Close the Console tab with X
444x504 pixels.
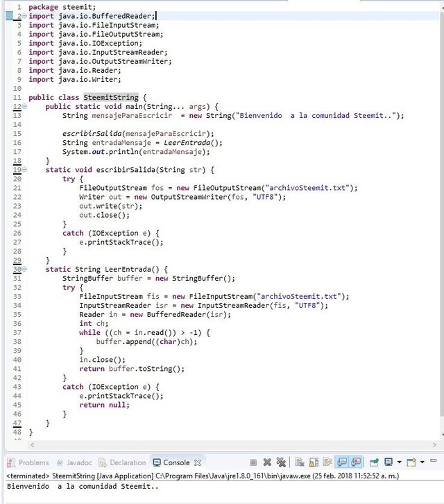(198, 462)
